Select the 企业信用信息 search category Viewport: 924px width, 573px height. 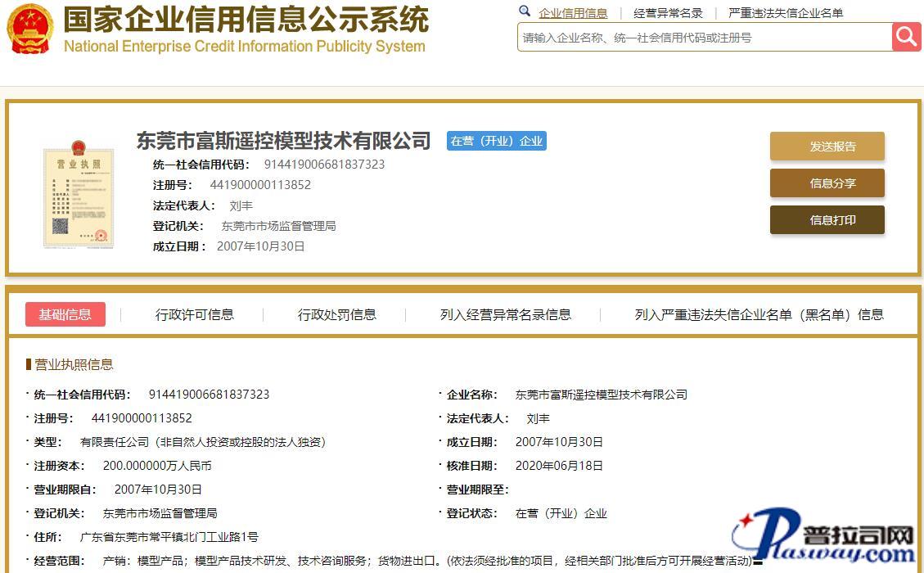573,13
